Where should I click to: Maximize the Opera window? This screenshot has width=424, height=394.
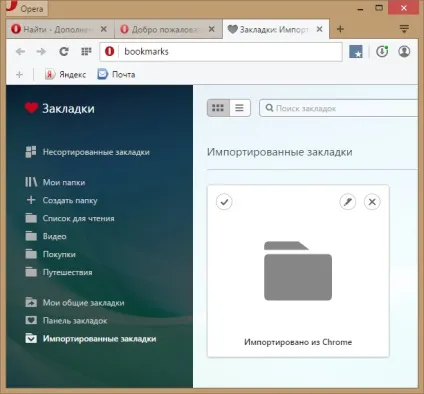point(379,8)
